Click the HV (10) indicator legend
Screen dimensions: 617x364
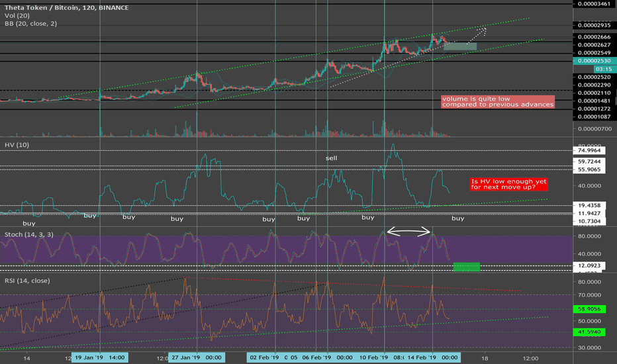[x=17, y=145]
